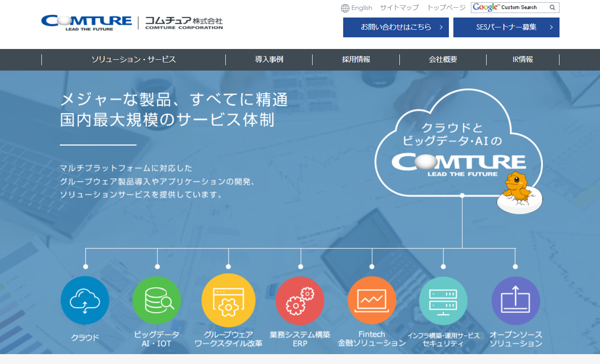This screenshot has width=600, height=364.
Task: Open 導入事例 menu item
Action: point(269,59)
